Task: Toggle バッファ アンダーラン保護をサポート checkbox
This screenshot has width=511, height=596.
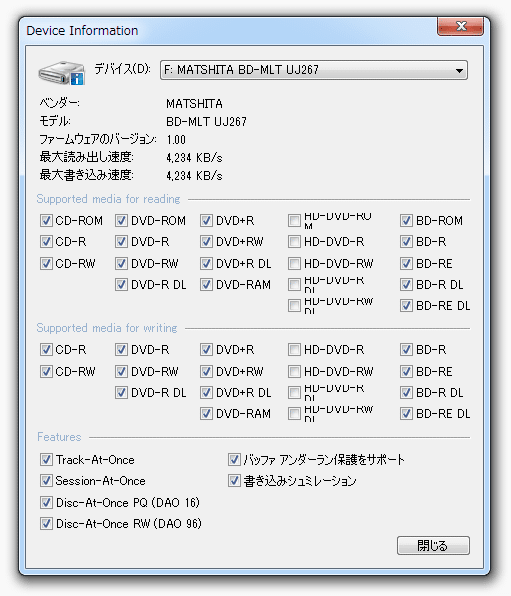Action: (x=234, y=460)
